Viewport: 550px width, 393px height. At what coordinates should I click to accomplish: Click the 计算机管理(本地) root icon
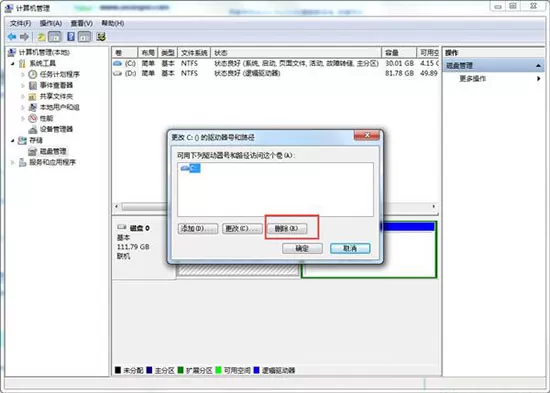[12, 53]
